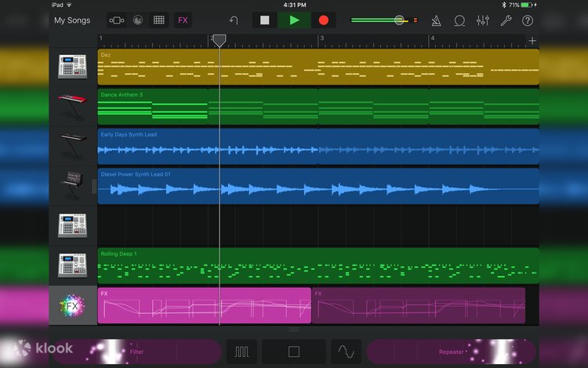Adjust the master volume slider knob
588x368 pixels.
pyautogui.click(x=400, y=20)
